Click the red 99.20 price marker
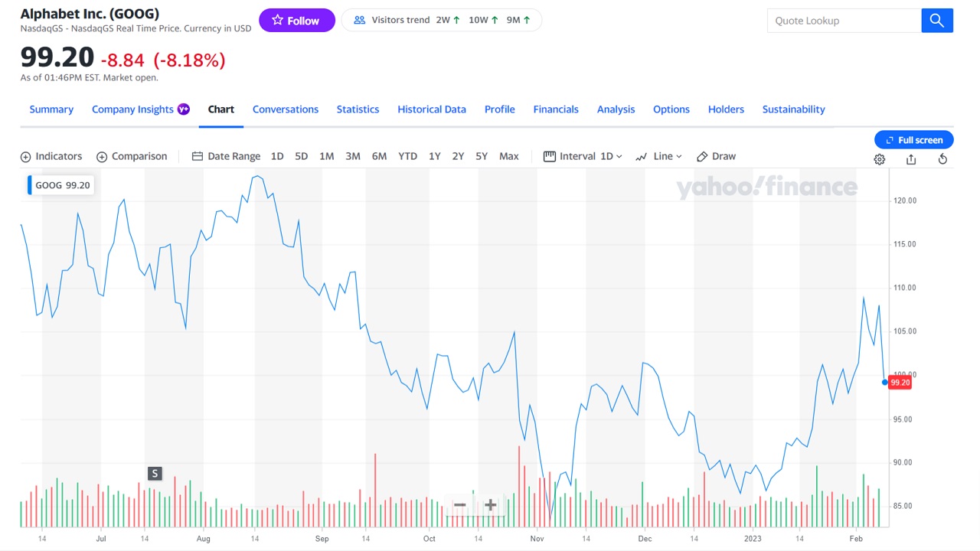The width and height of the screenshot is (980, 551). 900,383
